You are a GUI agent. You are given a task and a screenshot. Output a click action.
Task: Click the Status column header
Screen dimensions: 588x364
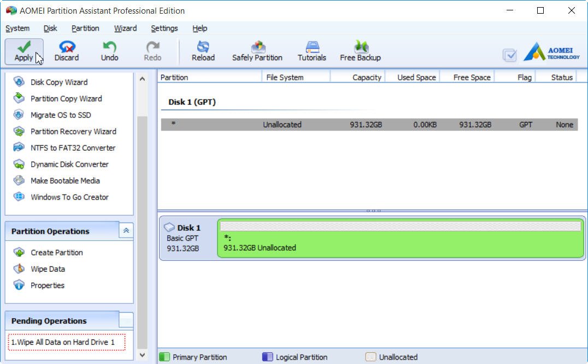click(x=556, y=77)
